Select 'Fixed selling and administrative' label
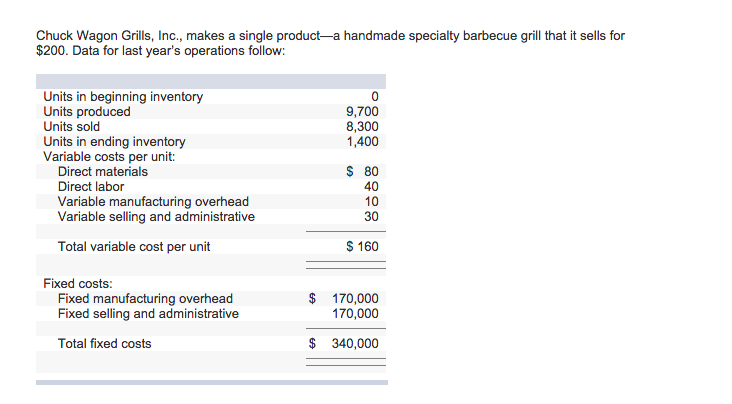This screenshot has height=404, width=732. [x=148, y=313]
